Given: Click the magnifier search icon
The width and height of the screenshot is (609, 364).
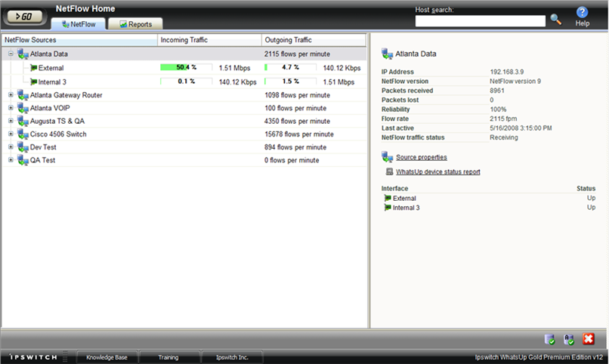Looking at the screenshot, I should click(556, 20).
